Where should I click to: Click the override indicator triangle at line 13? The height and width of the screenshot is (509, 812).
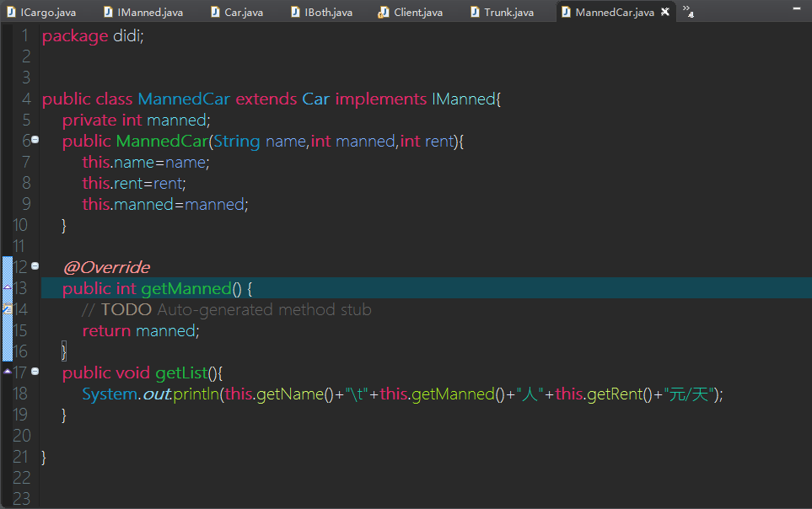tap(7, 288)
